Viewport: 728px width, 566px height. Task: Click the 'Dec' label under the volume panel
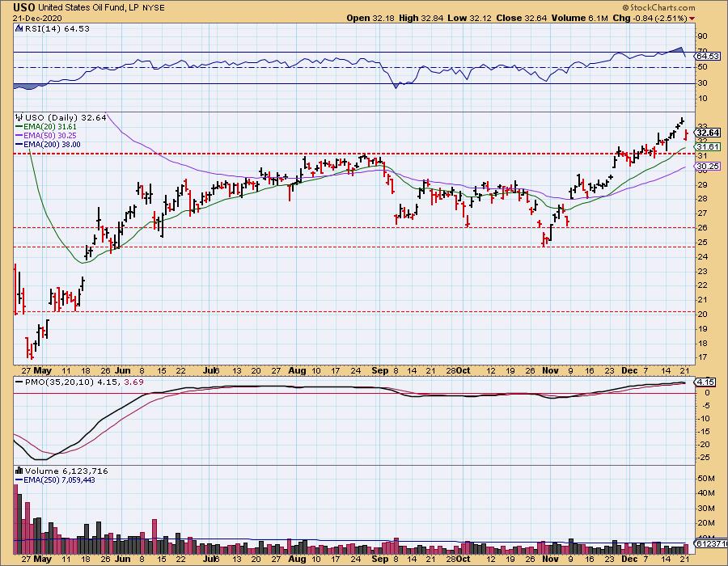pyautogui.click(x=629, y=559)
